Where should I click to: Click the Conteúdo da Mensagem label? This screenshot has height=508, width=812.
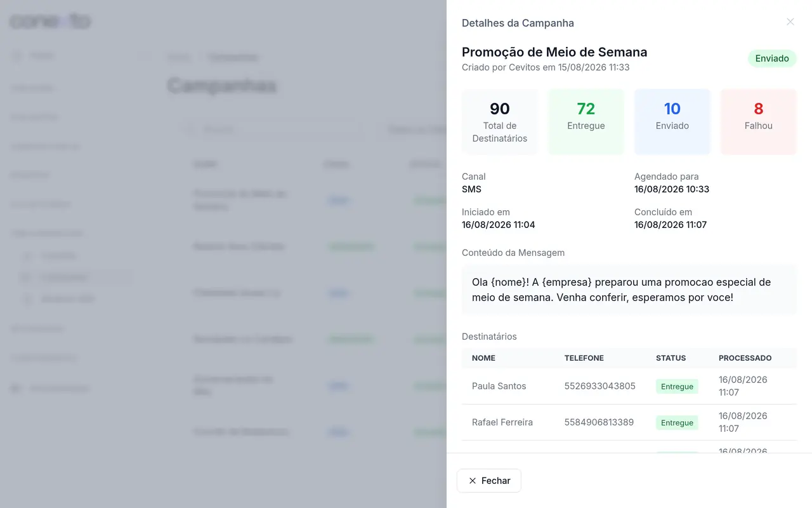pos(513,253)
